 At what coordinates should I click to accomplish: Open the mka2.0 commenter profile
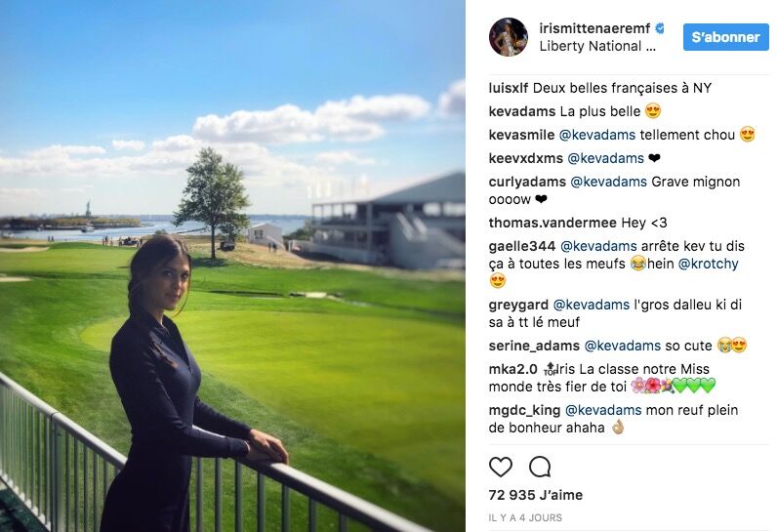(x=512, y=369)
